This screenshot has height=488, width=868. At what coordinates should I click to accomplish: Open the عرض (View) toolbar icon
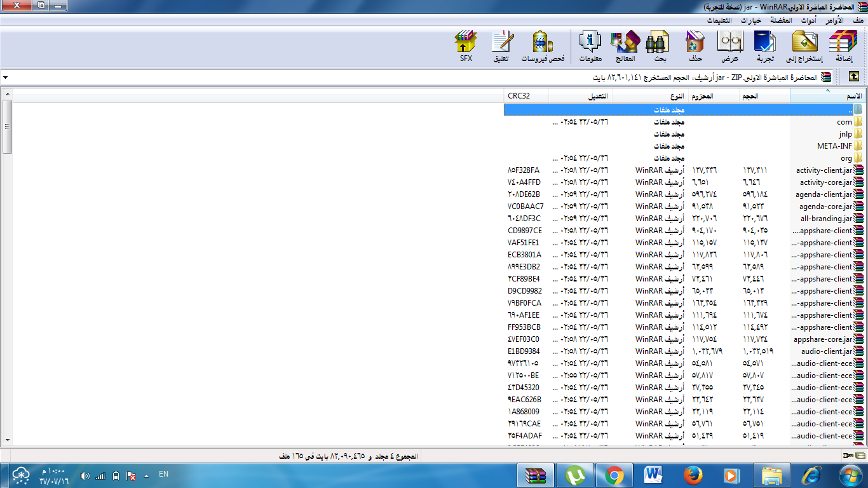(729, 46)
